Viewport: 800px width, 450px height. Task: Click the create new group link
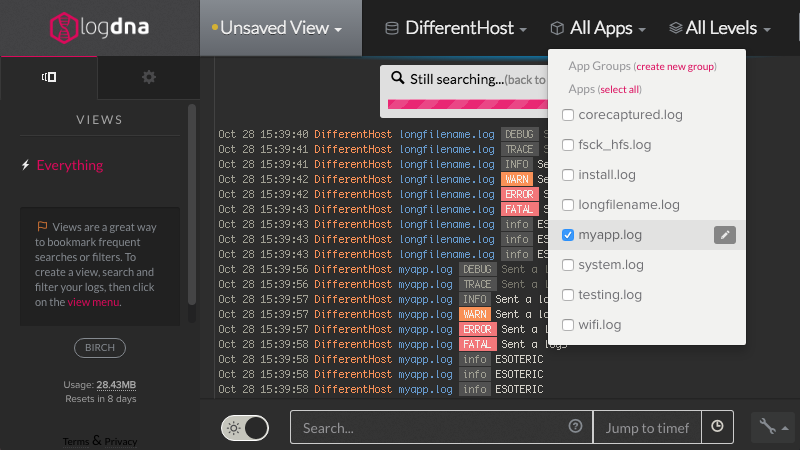[675, 66]
